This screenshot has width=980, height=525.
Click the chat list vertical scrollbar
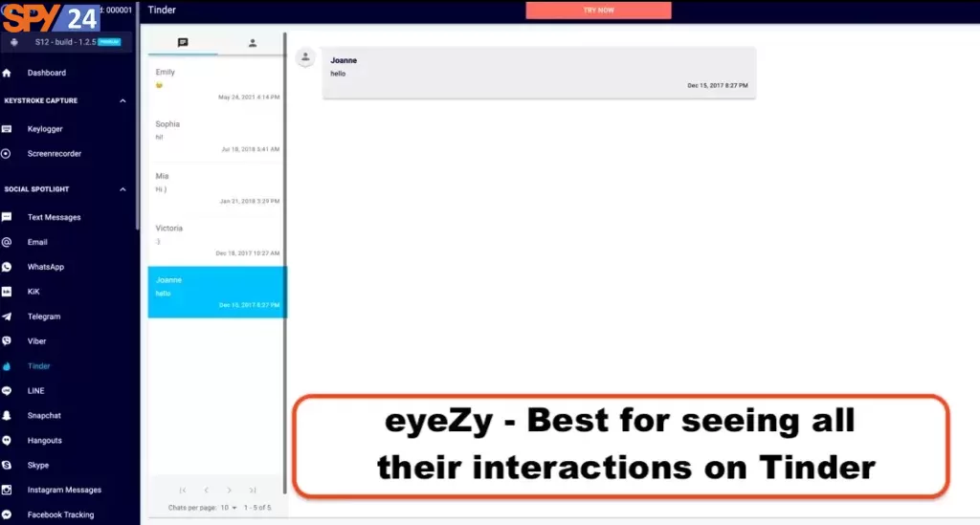(285, 262)
